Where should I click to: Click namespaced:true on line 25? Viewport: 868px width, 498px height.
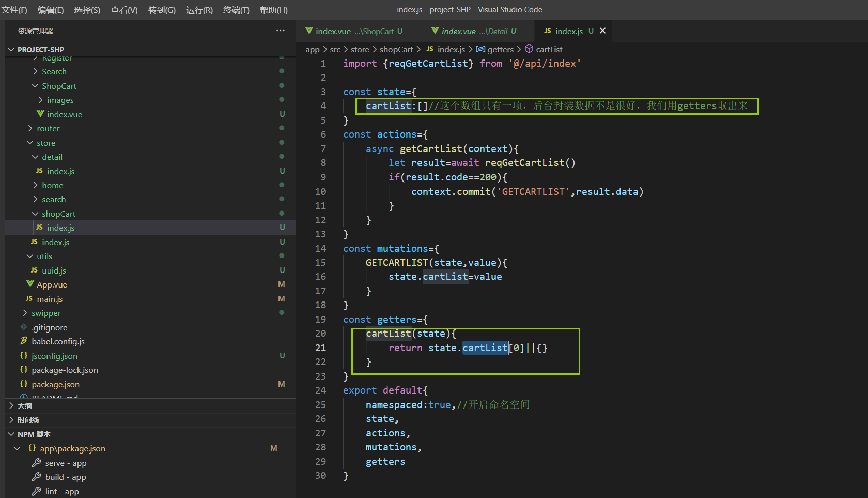click(408, 405)
